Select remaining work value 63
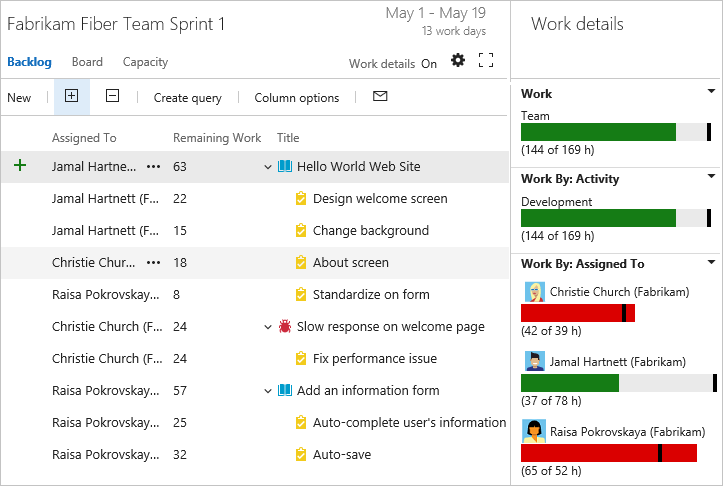 point(180,166)
